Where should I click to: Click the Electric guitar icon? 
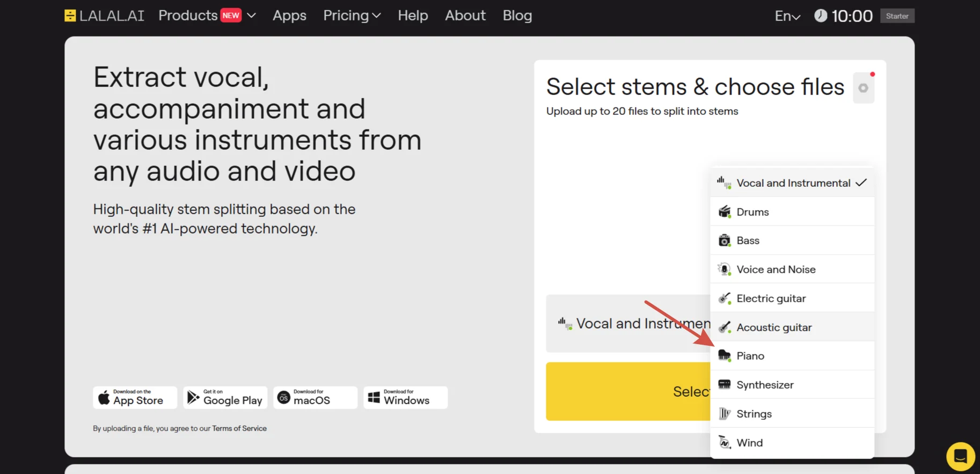coord(725,298)
